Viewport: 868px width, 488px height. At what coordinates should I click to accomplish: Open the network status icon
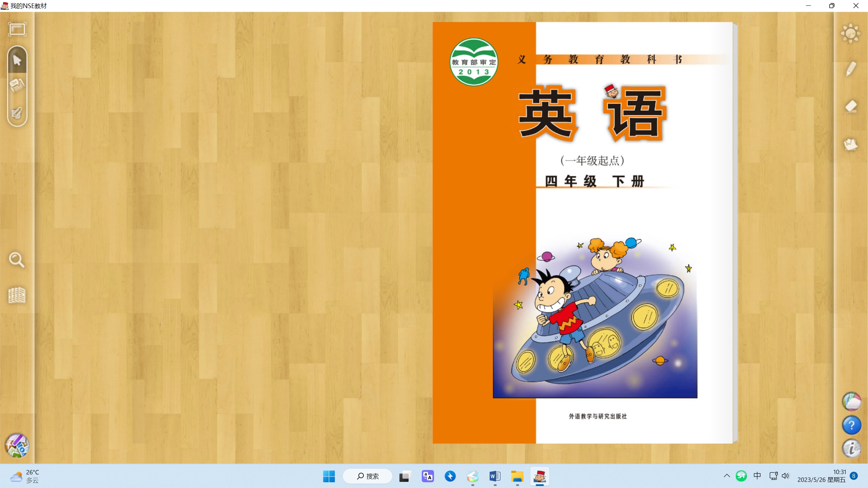(x=773, y=476)
